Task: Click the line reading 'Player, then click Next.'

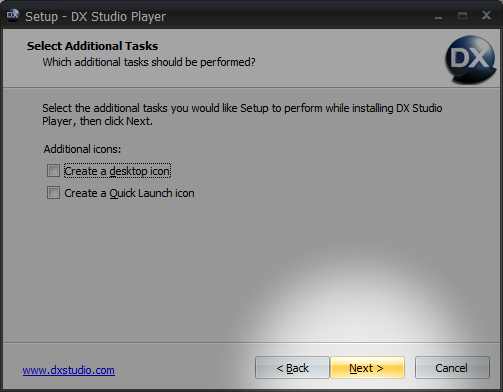Action: click(x=97, y=121)
